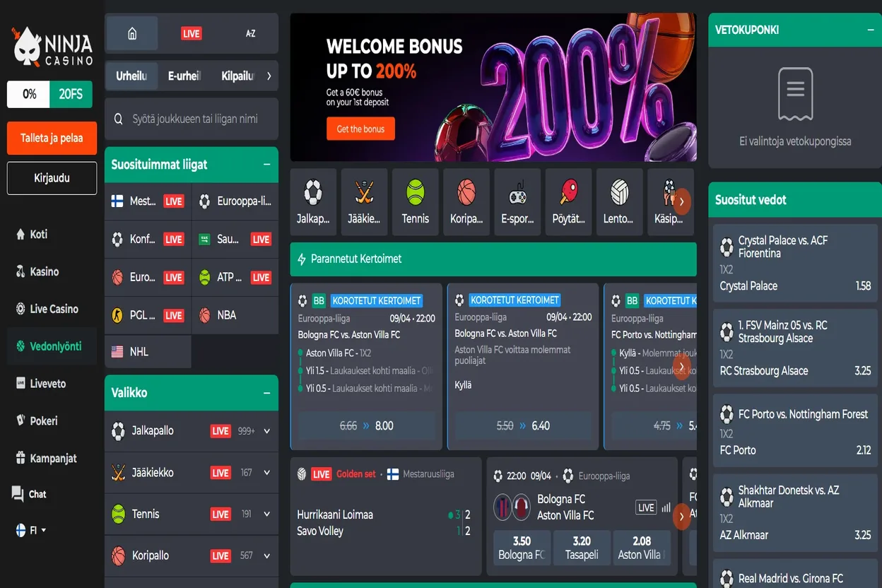
Task: Open the Chat speech bubble icon
Action: (x=18, y=494)
